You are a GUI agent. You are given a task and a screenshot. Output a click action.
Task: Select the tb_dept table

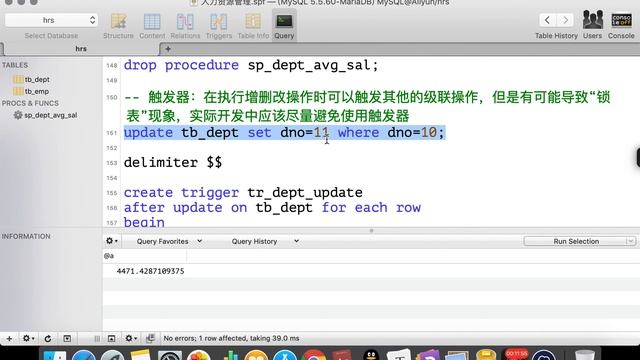37,79
